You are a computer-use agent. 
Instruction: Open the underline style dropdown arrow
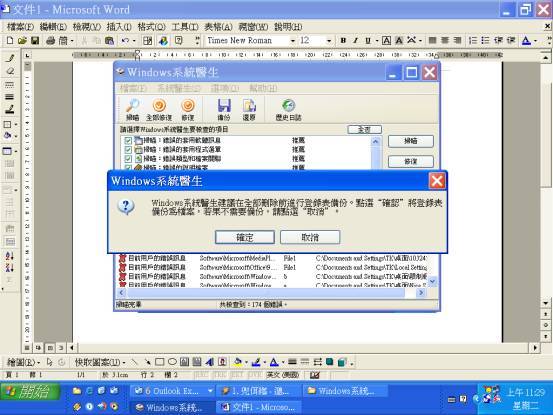[377, 41]
